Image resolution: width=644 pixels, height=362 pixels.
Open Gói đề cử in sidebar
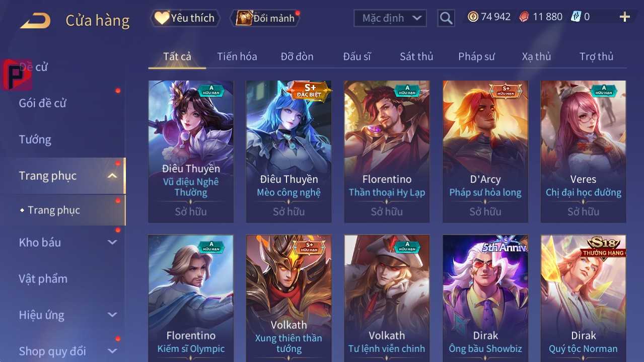(x=43, y=103)
